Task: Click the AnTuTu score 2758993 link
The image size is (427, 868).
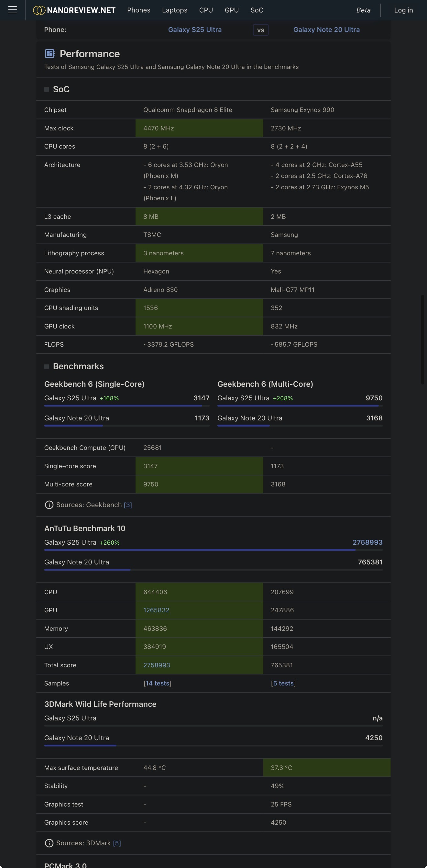Action: [367, 542]
